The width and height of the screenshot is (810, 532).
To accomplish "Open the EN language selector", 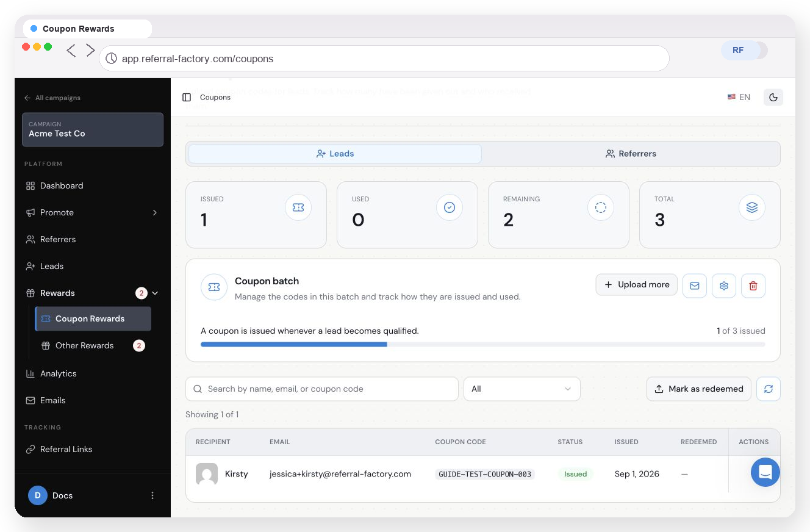I will pyautogui.click(x=739, y=98).
